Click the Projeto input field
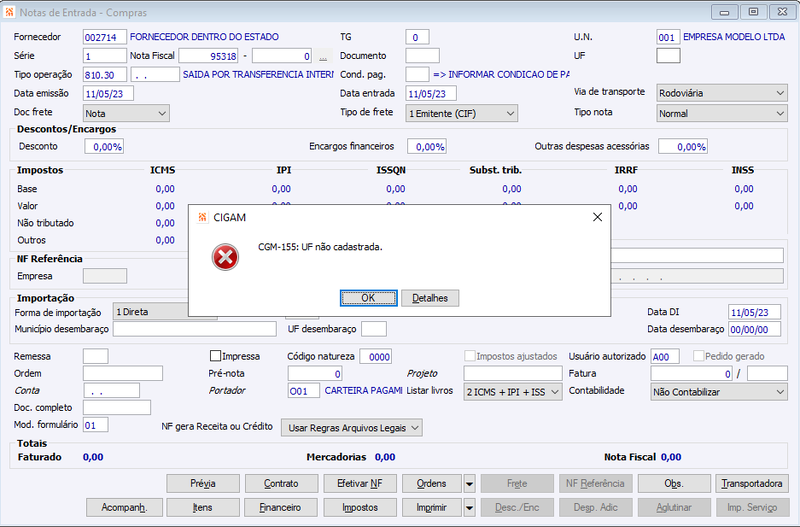 point(513,373)
